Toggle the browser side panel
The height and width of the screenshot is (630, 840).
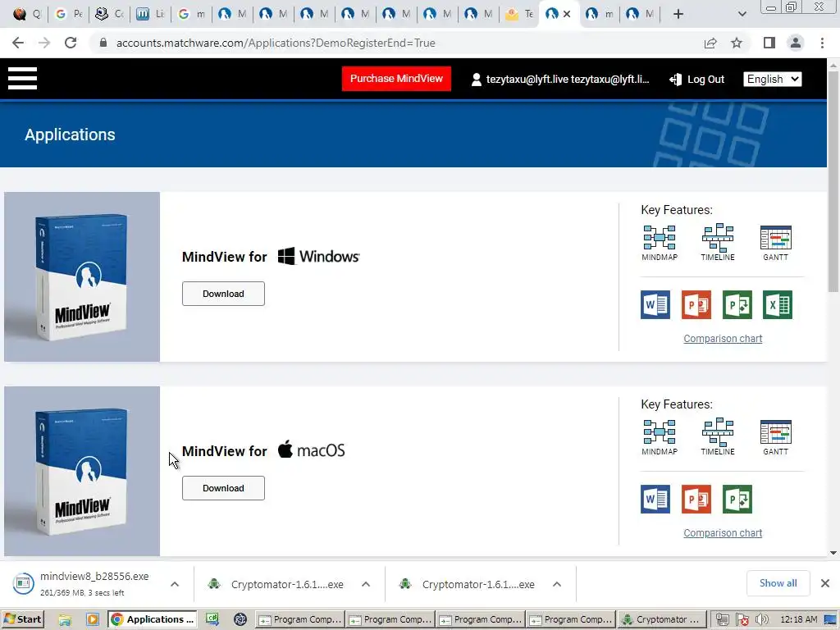click(x=769, y=43)
